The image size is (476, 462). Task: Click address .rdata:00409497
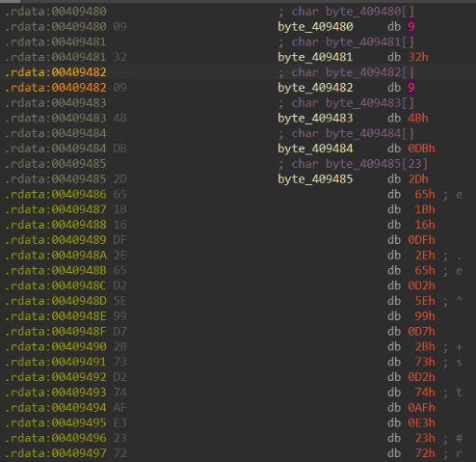(x=55, y=453)
